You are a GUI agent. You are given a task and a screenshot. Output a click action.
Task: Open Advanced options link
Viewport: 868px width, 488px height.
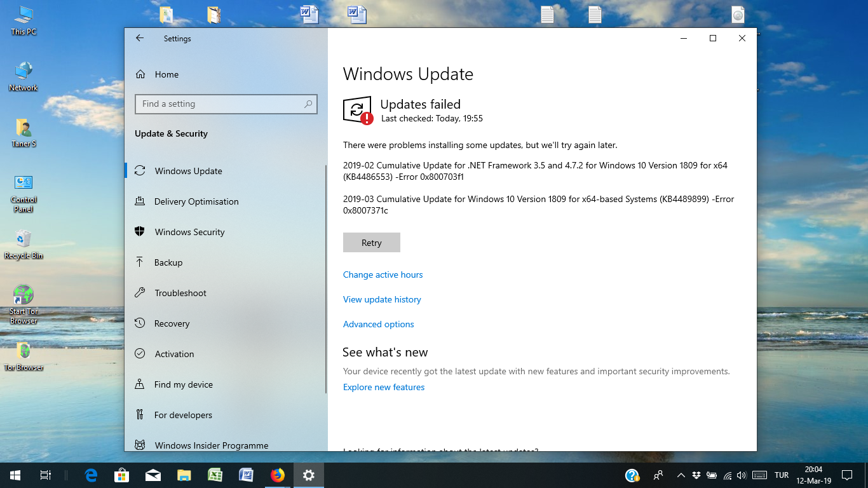point(378,324)
